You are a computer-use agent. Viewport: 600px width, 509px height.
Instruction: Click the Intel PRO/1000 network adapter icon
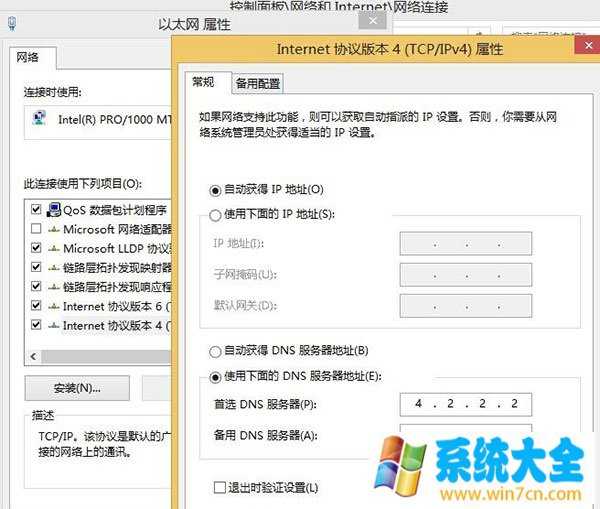click(x=37, y=118)
